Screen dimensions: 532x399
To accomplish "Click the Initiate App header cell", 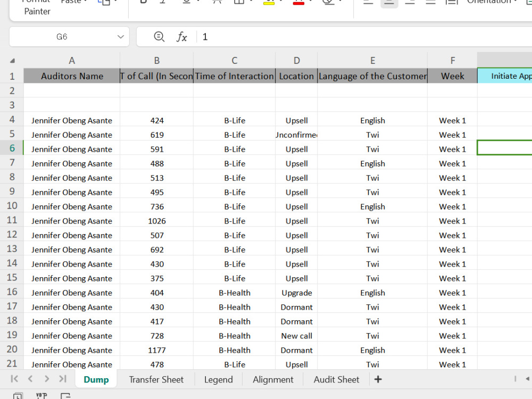I will tap(505, 76).
